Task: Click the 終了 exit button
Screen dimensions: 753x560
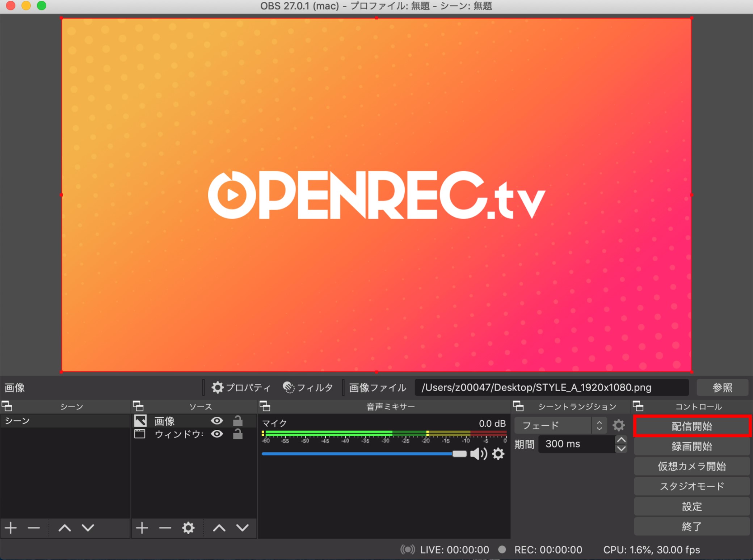Action: pos(692,526)
